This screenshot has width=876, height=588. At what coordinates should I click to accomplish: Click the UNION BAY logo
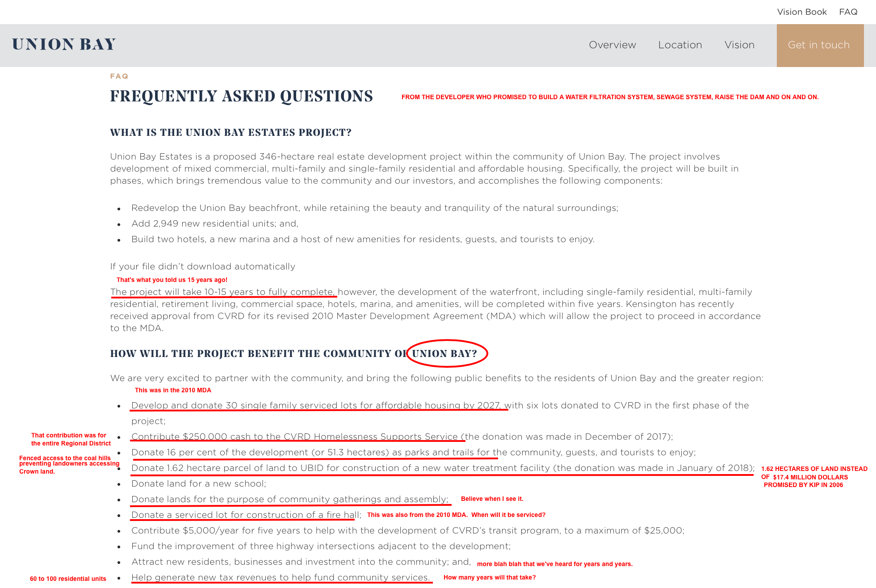pos(64,45)
